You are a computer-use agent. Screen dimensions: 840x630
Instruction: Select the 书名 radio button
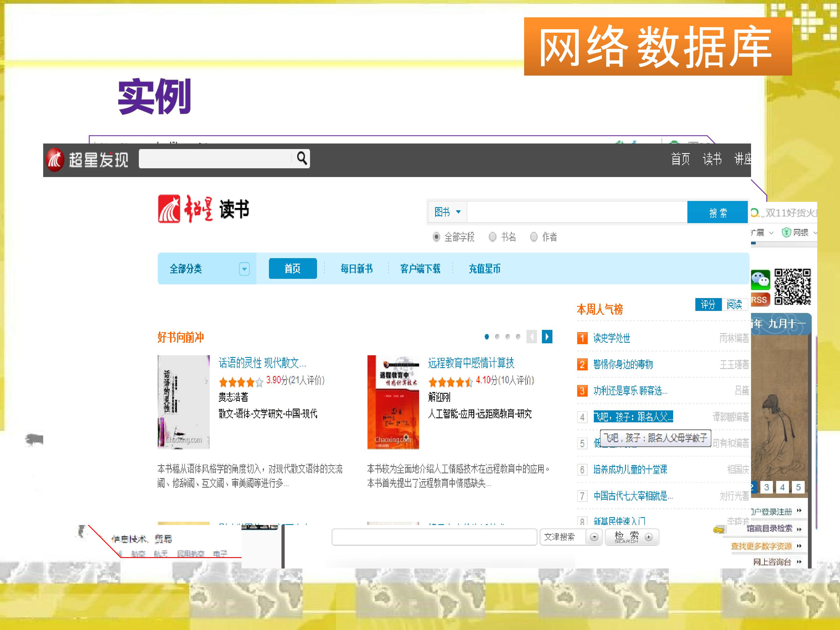(x=493, y=237)
